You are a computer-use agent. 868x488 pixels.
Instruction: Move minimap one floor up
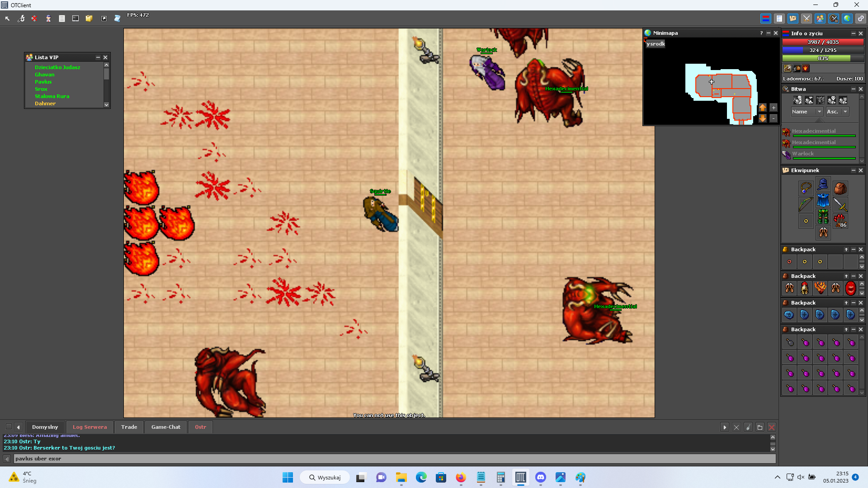(x=763, y=108)
